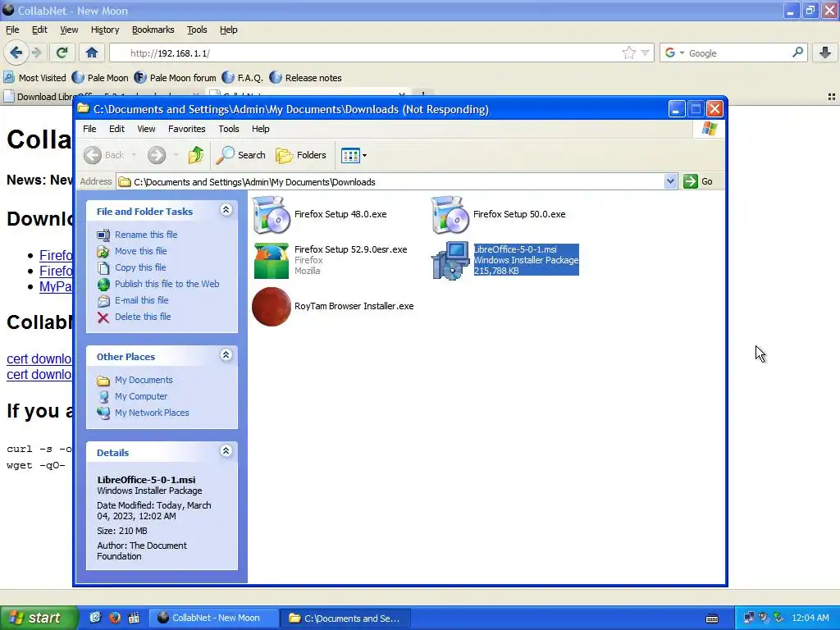840x630 pixels.
Task: Open the History menu in New Moon browser
Action: pyautogui.click(x=104, y=30)
